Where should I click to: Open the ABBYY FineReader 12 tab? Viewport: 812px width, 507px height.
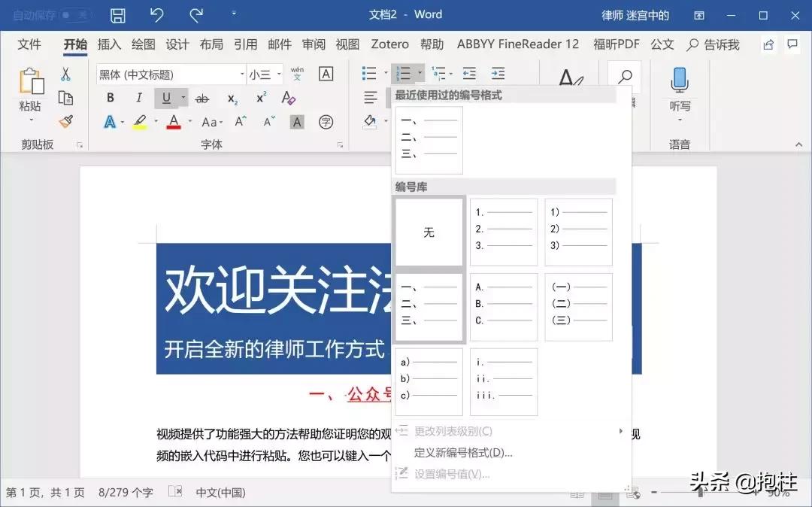(518, 44)
